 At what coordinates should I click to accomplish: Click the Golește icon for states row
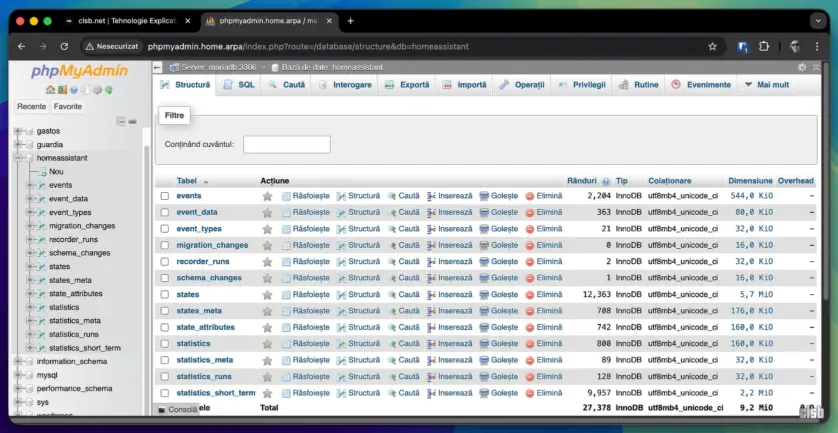[x=484, y=295]
